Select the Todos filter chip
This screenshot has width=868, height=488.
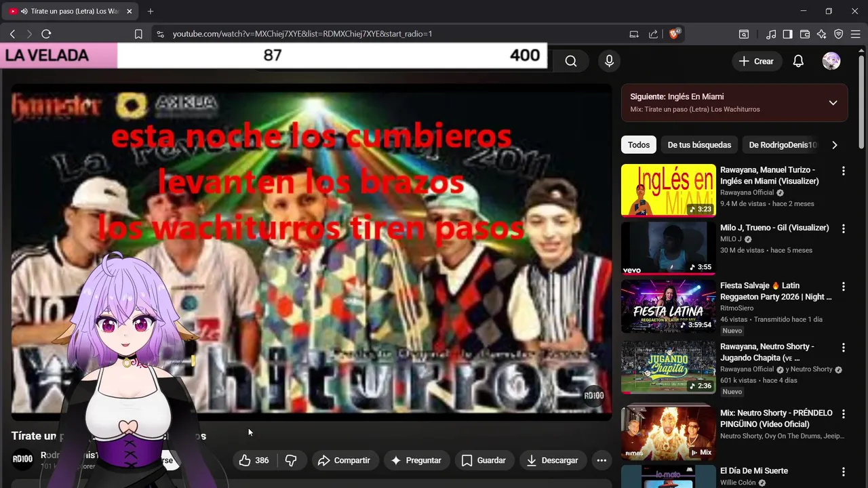[x=638, y=145]
